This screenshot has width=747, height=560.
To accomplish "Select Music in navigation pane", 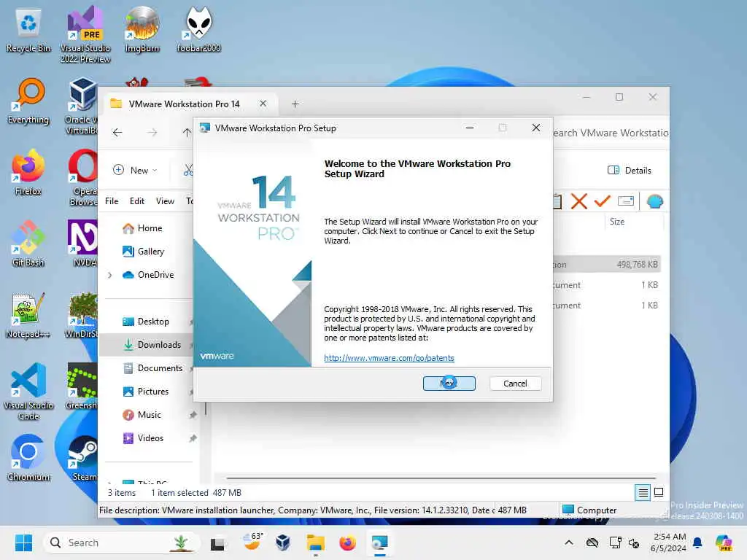I will coord(142,415).
